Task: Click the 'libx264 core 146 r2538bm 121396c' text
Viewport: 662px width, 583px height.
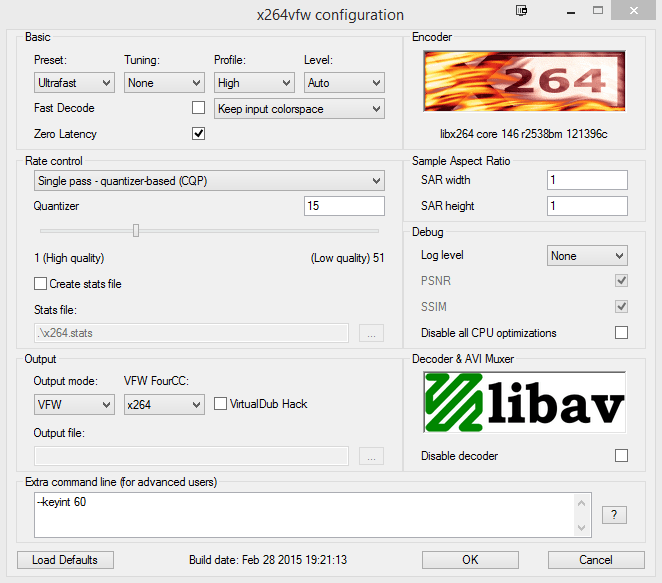Action: [524, 134]
